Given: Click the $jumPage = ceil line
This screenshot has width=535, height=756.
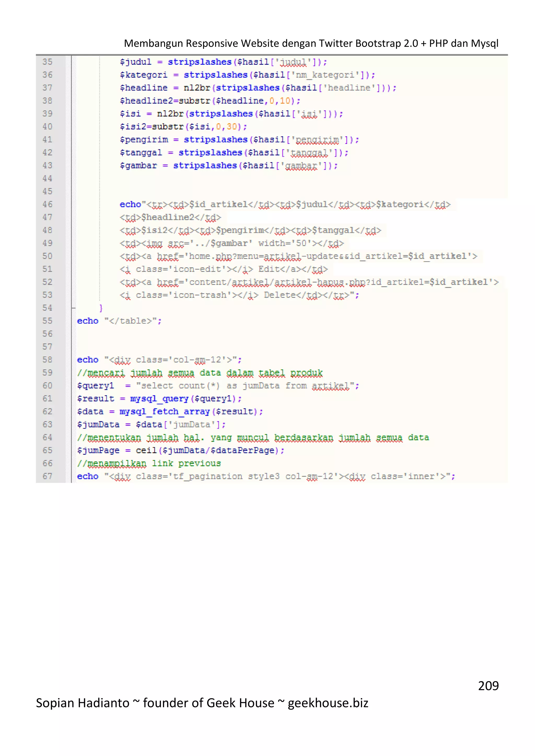Looking at the screenshot, I should tap(181, 451).
